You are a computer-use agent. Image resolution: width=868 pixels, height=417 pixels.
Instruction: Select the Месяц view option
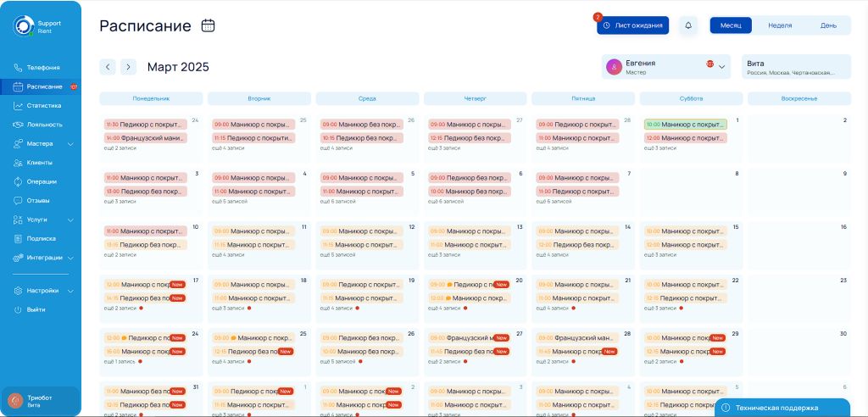(x=731, y=25)
